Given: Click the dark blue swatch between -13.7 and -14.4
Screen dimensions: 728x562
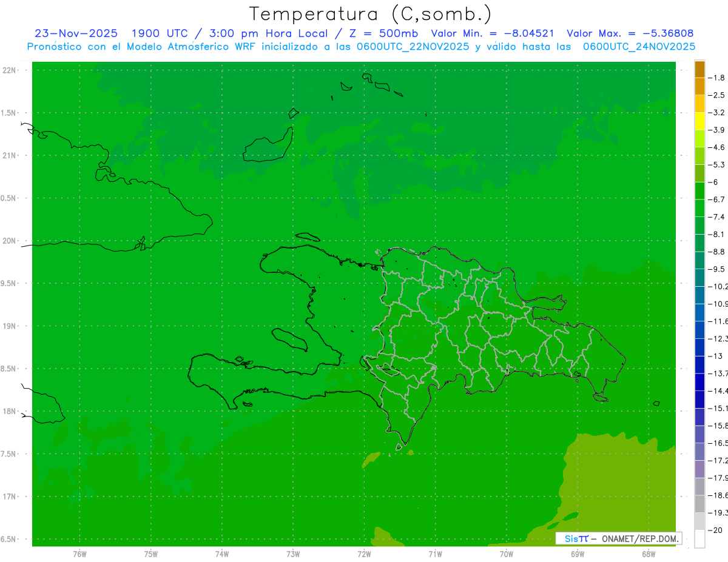Looking at the screenshot, I should 699,382.
